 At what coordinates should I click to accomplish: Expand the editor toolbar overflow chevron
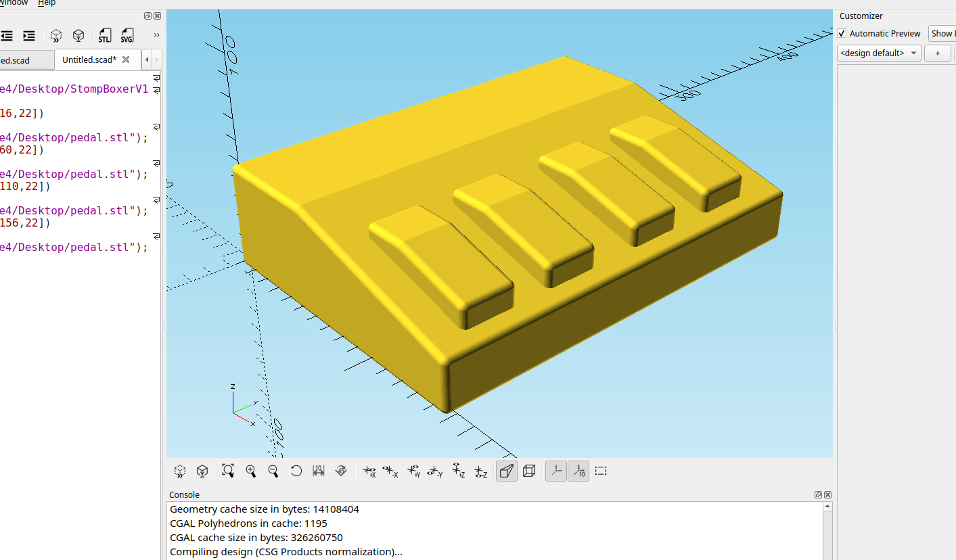coord(156,35)
